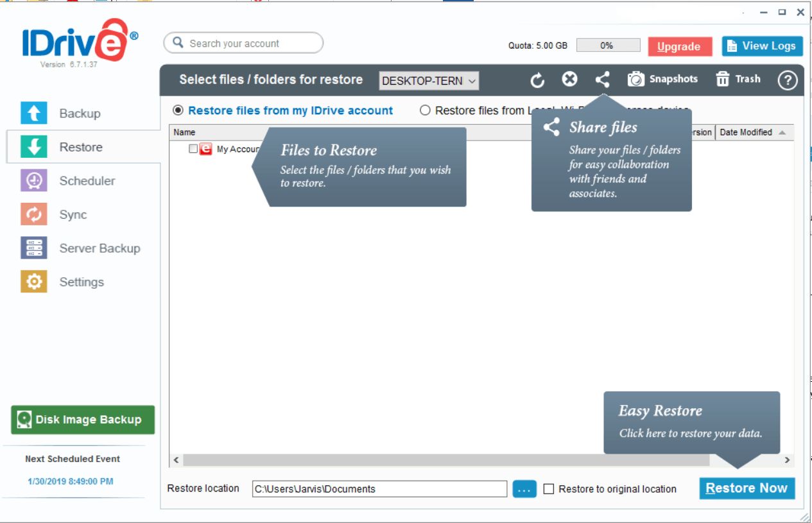The width and height of the screenshot is (812, 523).
Task: Click the Upgrade button
Action: click(x=679, y=47)
